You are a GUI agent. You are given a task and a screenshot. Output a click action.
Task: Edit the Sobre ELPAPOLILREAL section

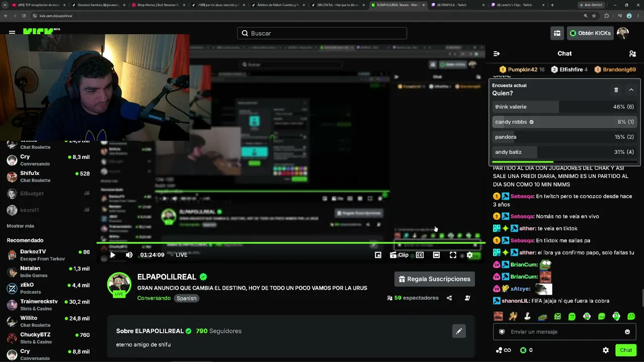[x=459, y=331]
